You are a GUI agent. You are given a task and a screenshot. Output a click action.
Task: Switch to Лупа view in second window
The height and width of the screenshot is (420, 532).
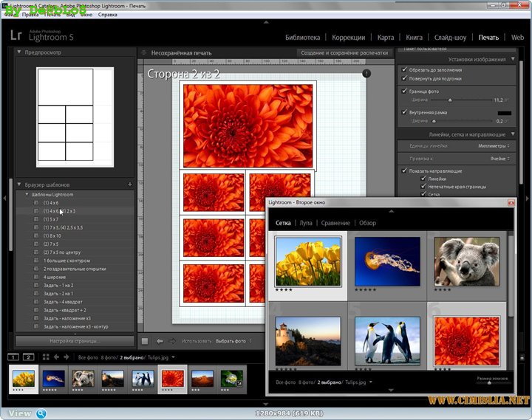coord(305,223)
